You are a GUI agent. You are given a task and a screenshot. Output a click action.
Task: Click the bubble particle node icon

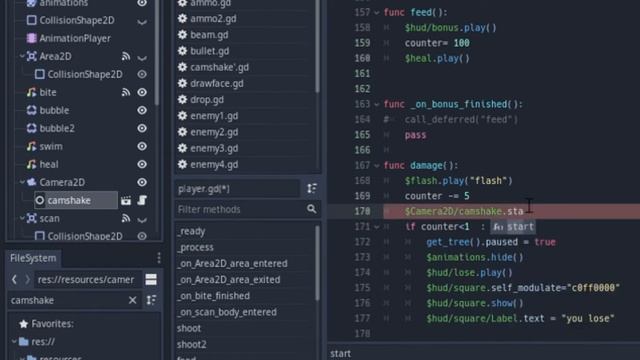(31, 110)
